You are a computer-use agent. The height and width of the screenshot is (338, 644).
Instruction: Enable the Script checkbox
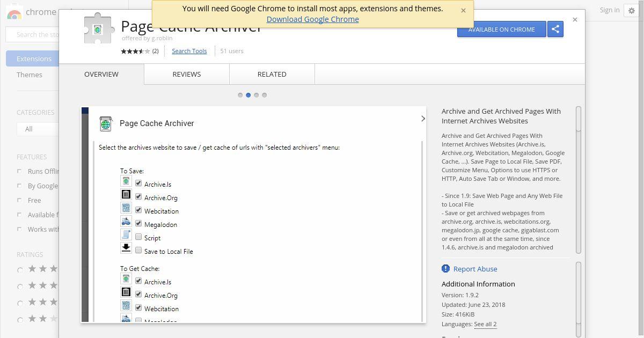pyautogui.click(x=138, y=237)
